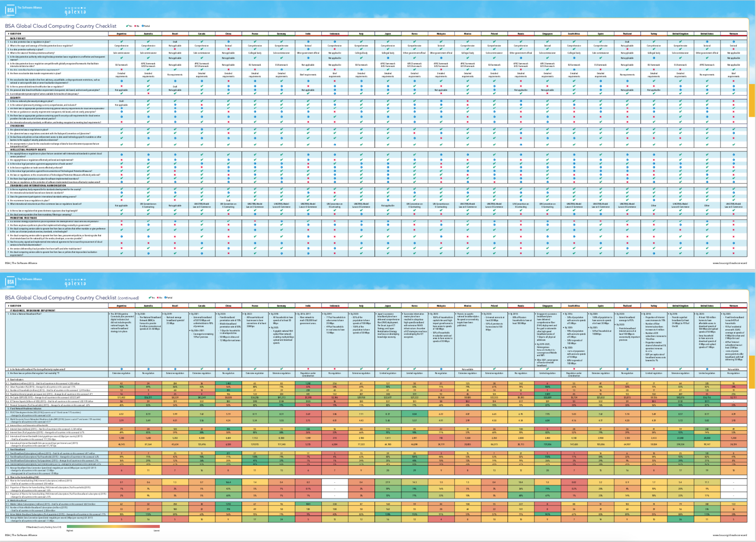This screenshot has height=542, width=756.
Task: Click the Australia column header on first page
Action: [x=148, y=34]
